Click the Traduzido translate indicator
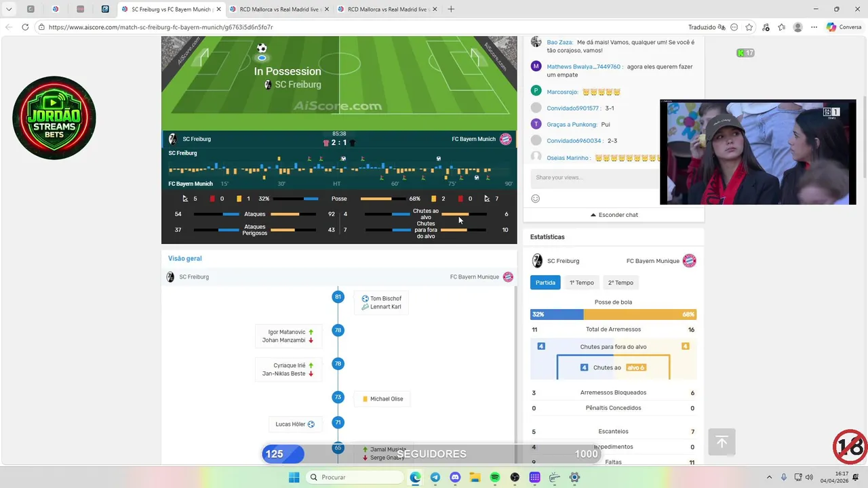 click(707, 27)
